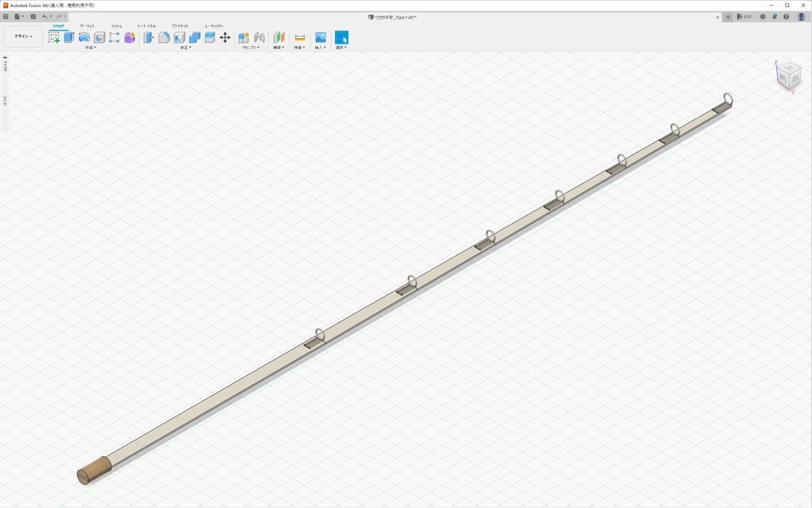The image size is (812, 508).
Task: Click the Undo arrow
Action: coord(44,17)
